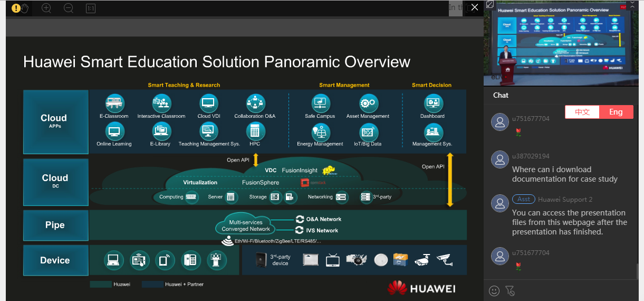Screen dimensions: 644x301
Task: Click the yellow warning alert icon
Action: (16, 8)
